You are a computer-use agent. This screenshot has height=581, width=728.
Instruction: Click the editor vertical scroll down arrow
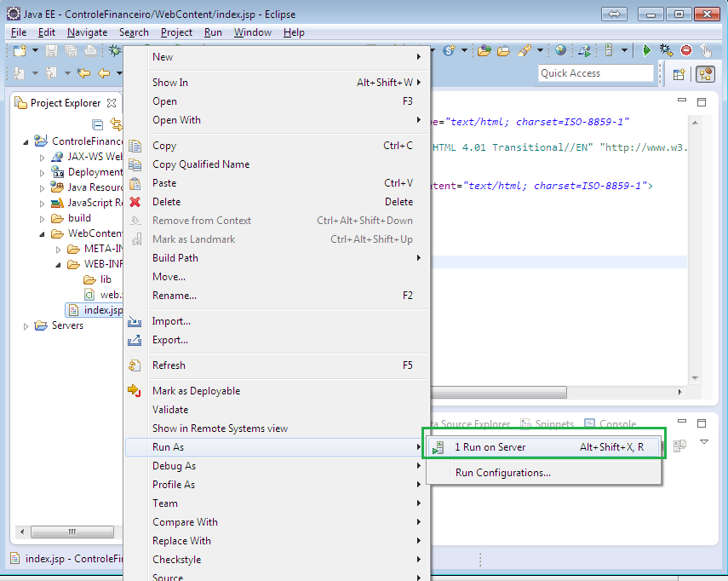click(695, 378)
